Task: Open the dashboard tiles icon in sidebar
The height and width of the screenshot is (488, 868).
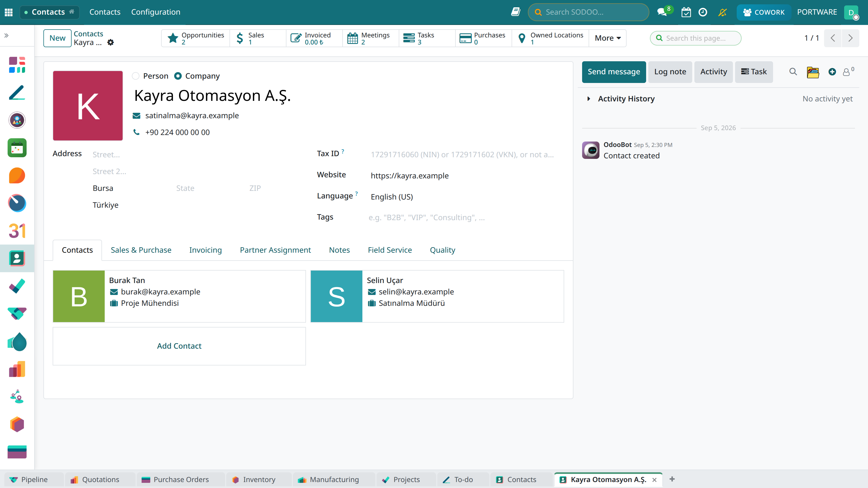Action: [x=17, y=65]
